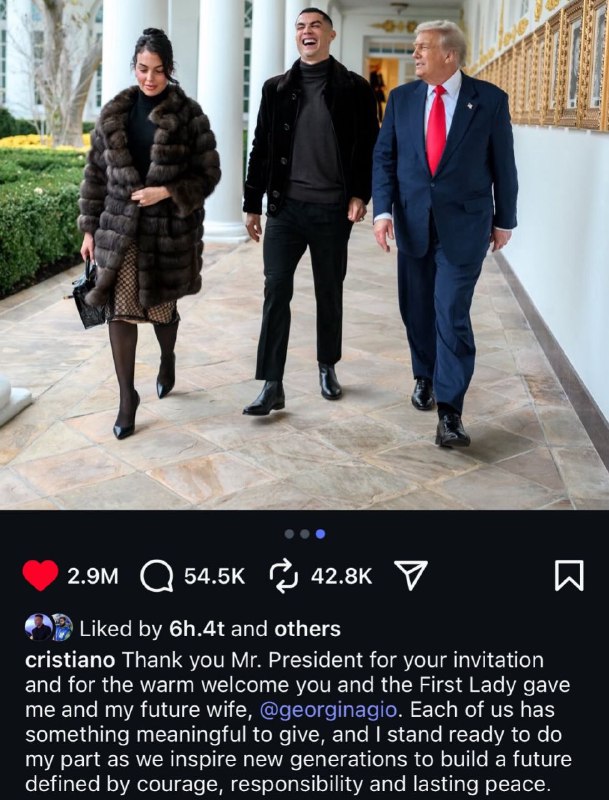View the 2.9M likes count
This screenshot has width=609, height=800.
tap(93, 577)
